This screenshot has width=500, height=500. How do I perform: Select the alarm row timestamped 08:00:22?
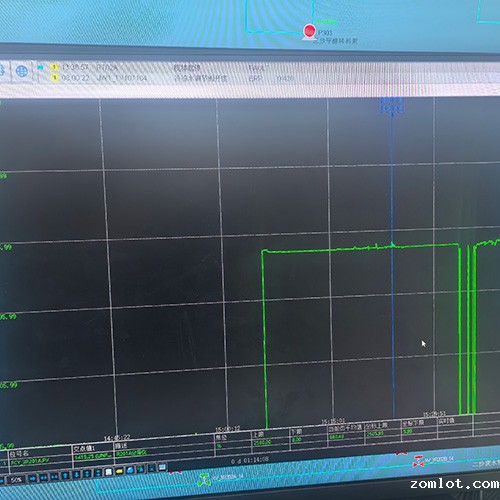(173, 78)
